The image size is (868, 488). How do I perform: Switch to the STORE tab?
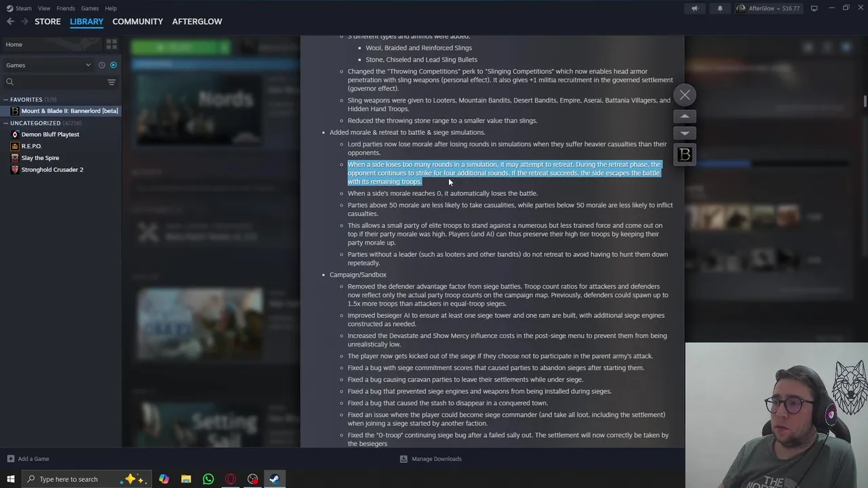click(x=47, y=22)
